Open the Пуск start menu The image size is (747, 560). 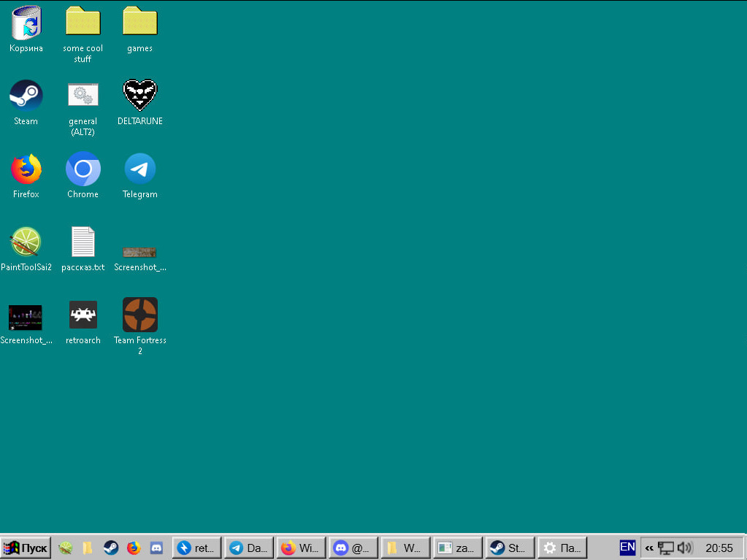click(x=26, y=548)
